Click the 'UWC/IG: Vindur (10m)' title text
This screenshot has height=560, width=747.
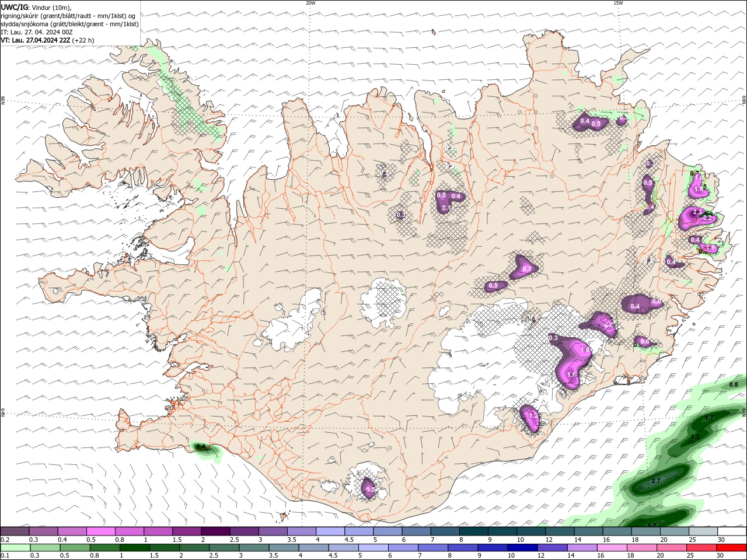click(36, 7)
